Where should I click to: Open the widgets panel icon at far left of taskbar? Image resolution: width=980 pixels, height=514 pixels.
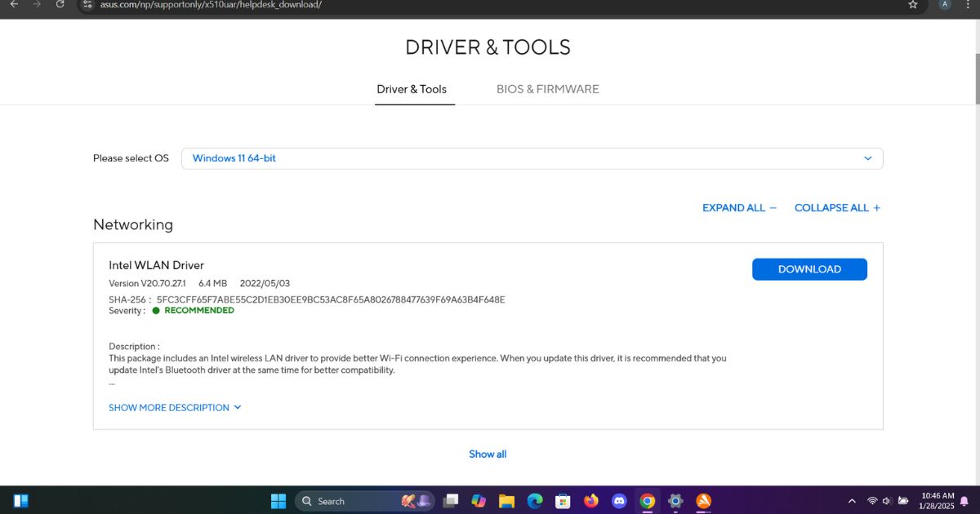(x=21, y=501)
